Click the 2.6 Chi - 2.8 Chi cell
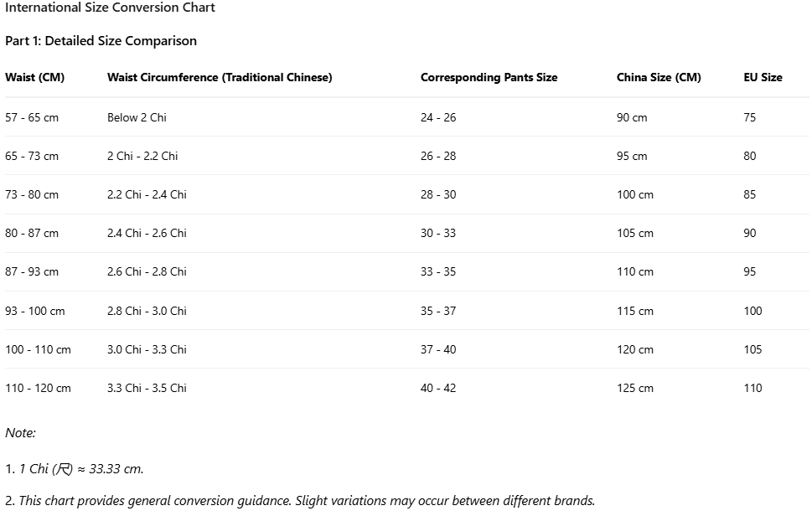This screenshot has width=812, height=516. coord(147,271)
